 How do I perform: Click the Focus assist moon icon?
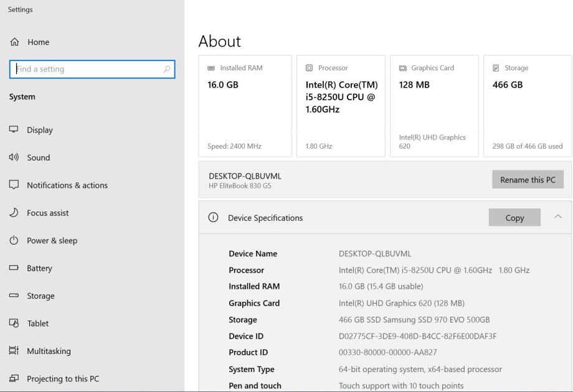click(x=14, y=213)
